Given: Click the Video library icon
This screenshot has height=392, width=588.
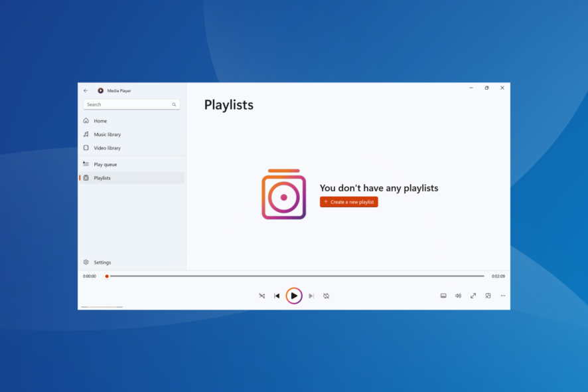Looking at the screenshot, I should [x=86, y=147].
